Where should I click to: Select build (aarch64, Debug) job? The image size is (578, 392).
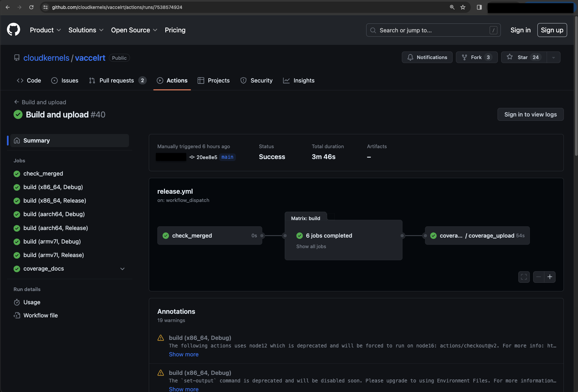(54, 214)
